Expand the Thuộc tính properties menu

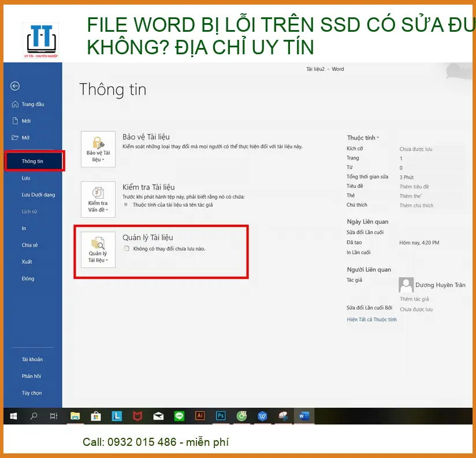(x=363, y=138)
